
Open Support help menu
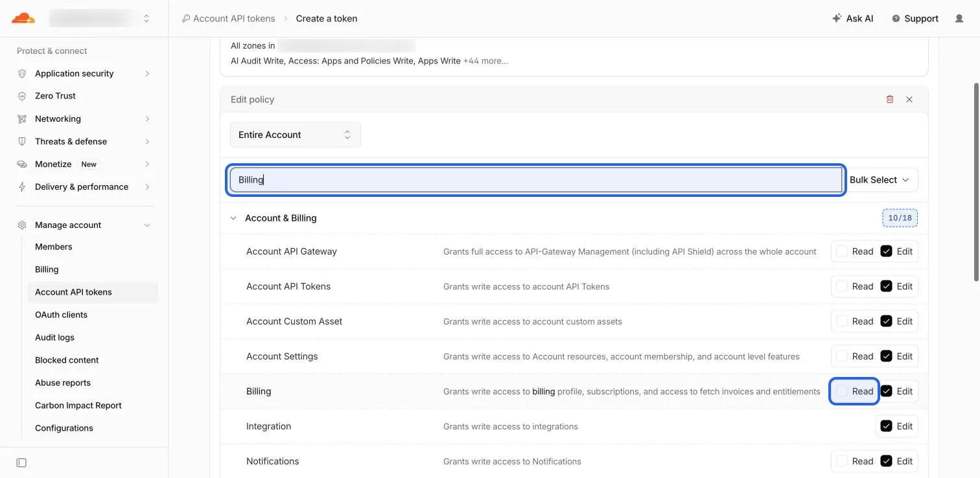tap(915, 18)
